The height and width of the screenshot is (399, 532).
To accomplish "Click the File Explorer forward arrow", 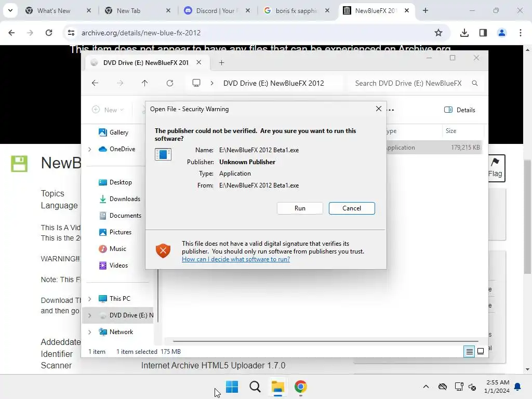I will pyautogui.click(x=120, y=83).
